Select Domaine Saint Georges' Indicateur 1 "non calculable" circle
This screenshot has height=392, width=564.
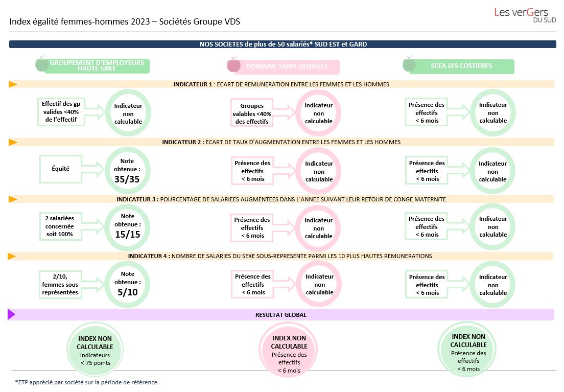[318, 113]
